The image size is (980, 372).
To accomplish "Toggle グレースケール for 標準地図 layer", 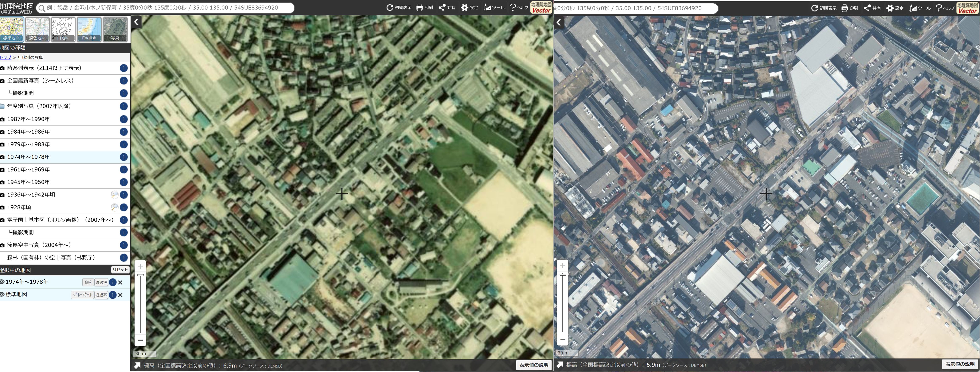I will point(82,295).
